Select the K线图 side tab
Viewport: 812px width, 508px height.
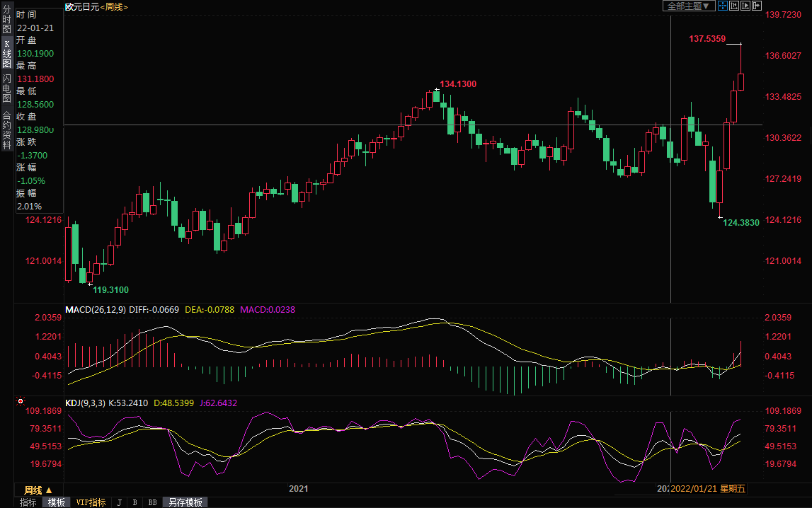point(6,54)
